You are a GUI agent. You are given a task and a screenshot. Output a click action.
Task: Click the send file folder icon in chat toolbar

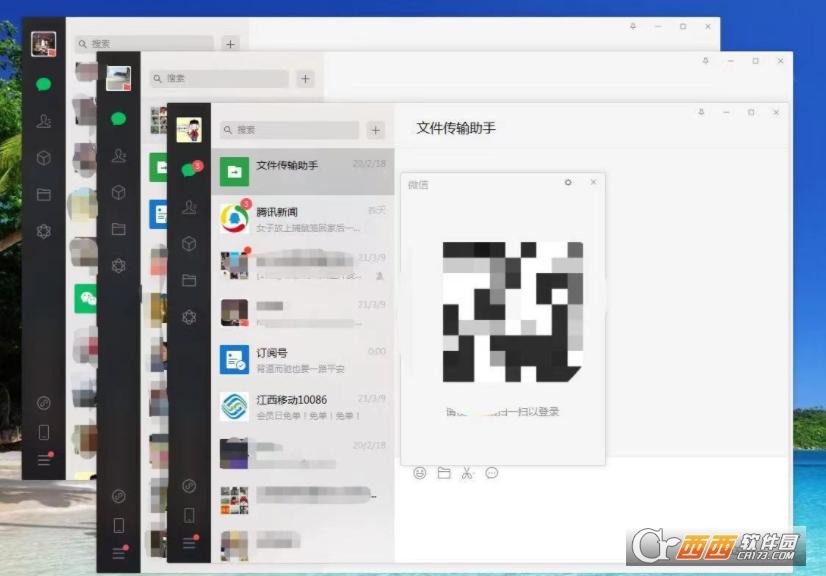[444, 473]
